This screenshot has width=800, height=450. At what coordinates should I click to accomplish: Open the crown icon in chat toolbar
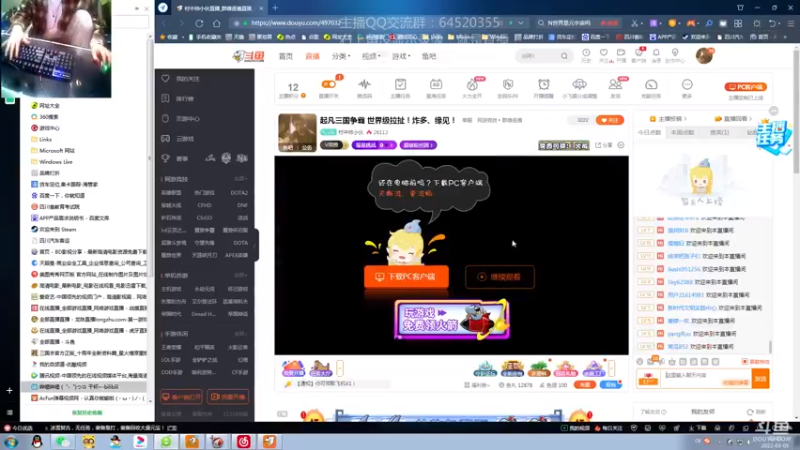672,362
